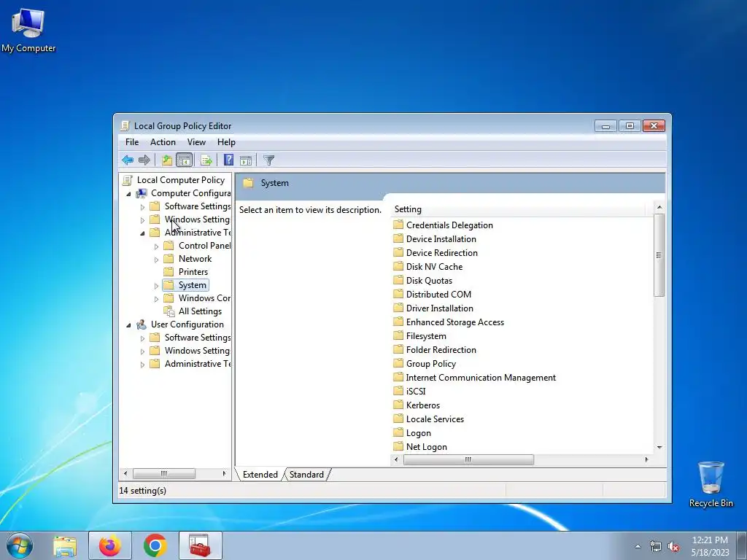Click the Export List toolbar icon
The width and height of the screenshot is (747, 560).
pyautogui.click(x=206, y=160)
